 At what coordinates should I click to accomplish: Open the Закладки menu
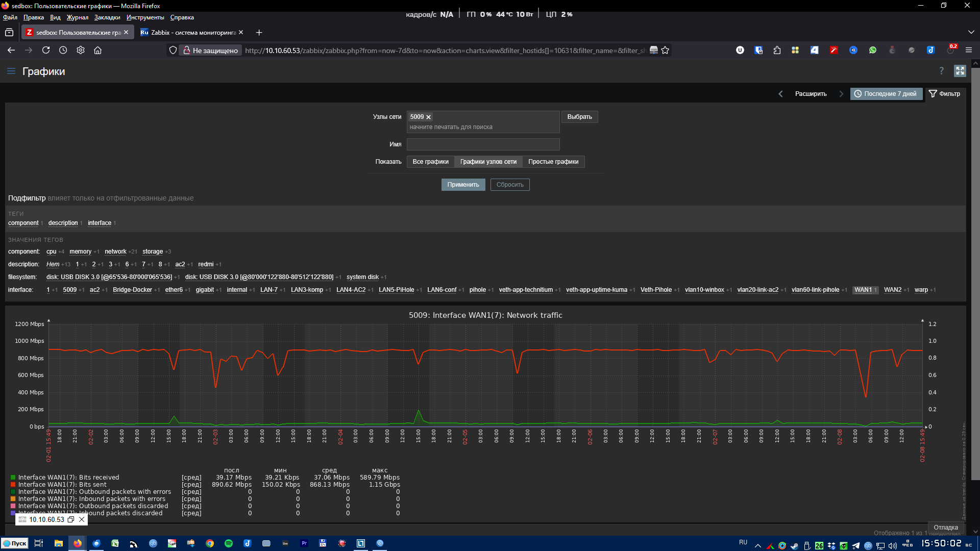107,17
